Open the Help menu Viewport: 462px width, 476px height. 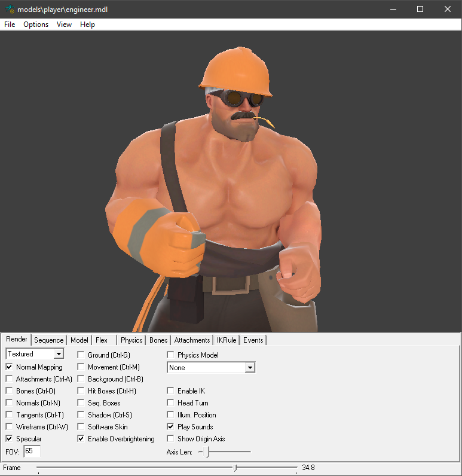pos(87,25)
